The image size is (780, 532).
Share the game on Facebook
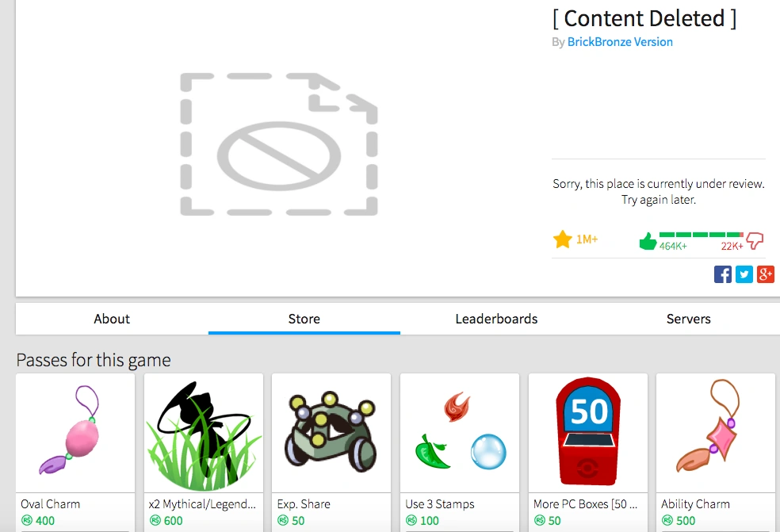722,274
